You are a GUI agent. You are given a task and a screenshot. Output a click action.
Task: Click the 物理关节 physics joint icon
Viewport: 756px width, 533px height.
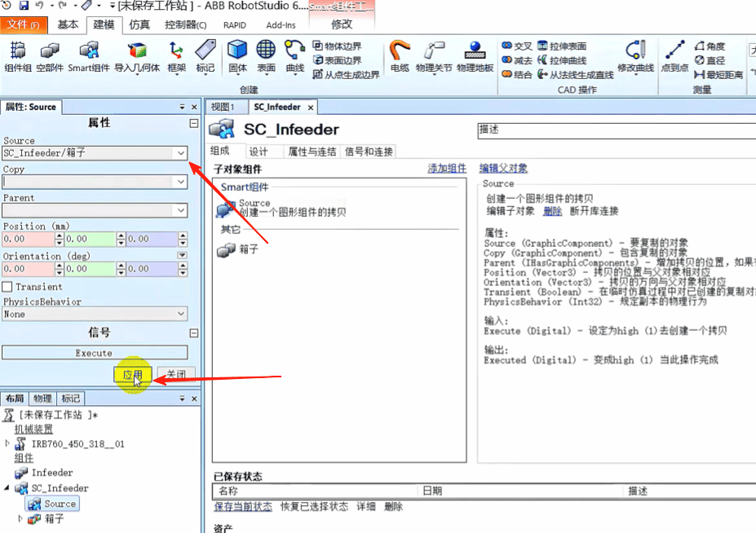point(434,56)
